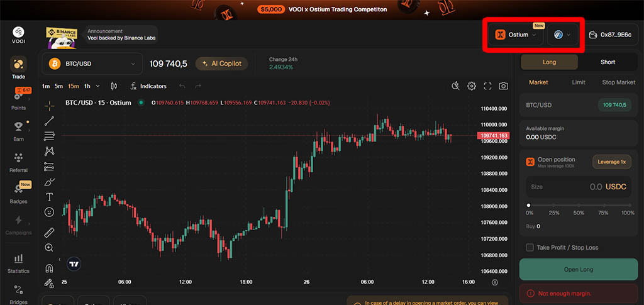Image resolution: width=644 pixels, height=305 pixels.
Task: Open the Trade sidebar section
Action: (x=18, y=68)
